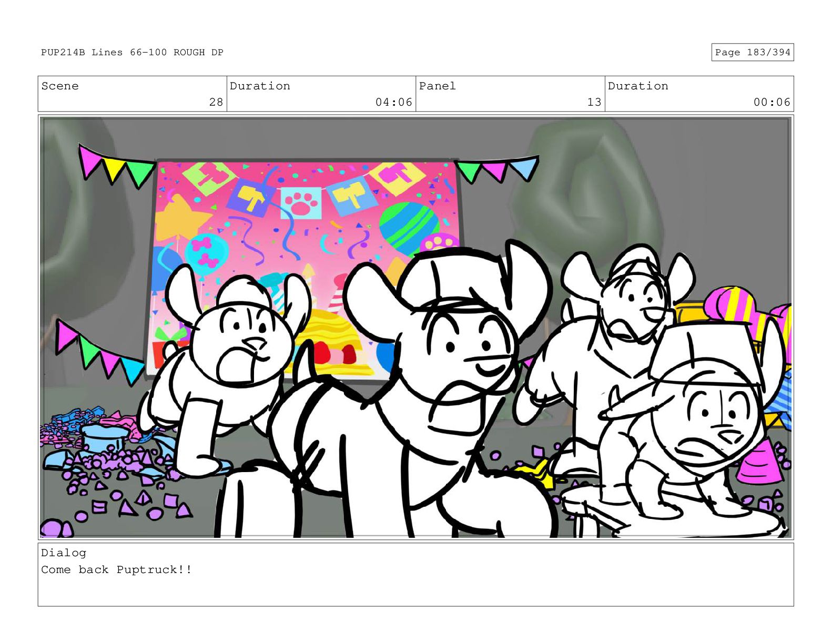This screenshot has width=832, height=644.
Task: Click the scene number '28'
Action: coord(216,102)
